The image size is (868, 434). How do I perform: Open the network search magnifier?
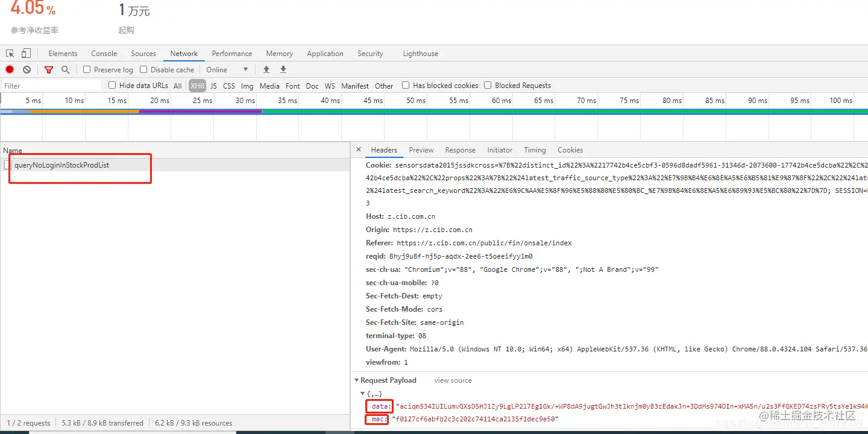click(x=66, y=69)
